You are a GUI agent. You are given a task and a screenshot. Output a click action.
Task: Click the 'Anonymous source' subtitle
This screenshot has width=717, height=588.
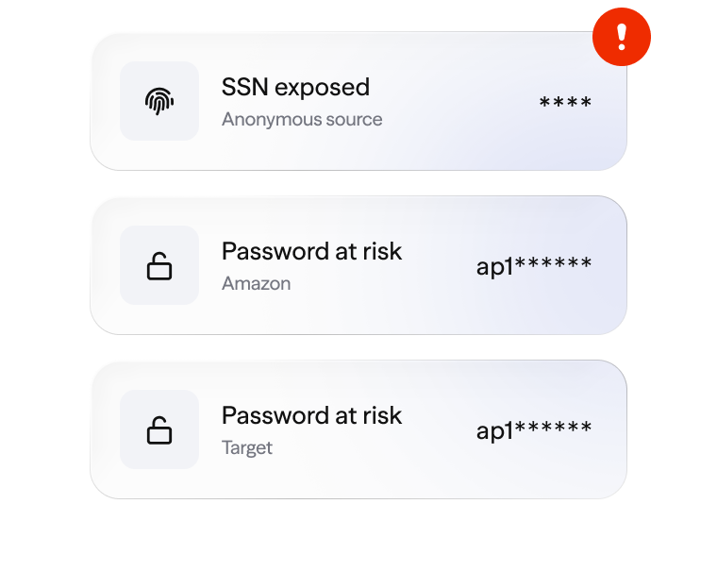pos(302,120)
